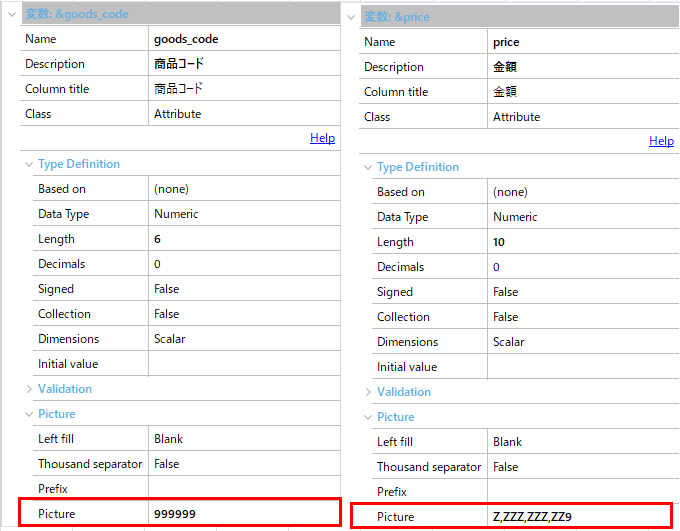
Task: Click empty Initial value field for goods_code
Action: (x=243, y=364)
